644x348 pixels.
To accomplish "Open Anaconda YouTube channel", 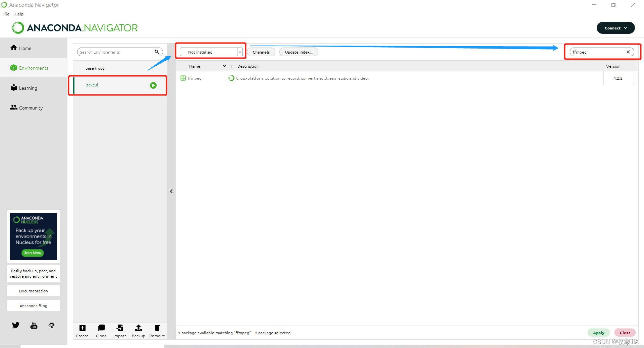I will (x=34, y=325).
